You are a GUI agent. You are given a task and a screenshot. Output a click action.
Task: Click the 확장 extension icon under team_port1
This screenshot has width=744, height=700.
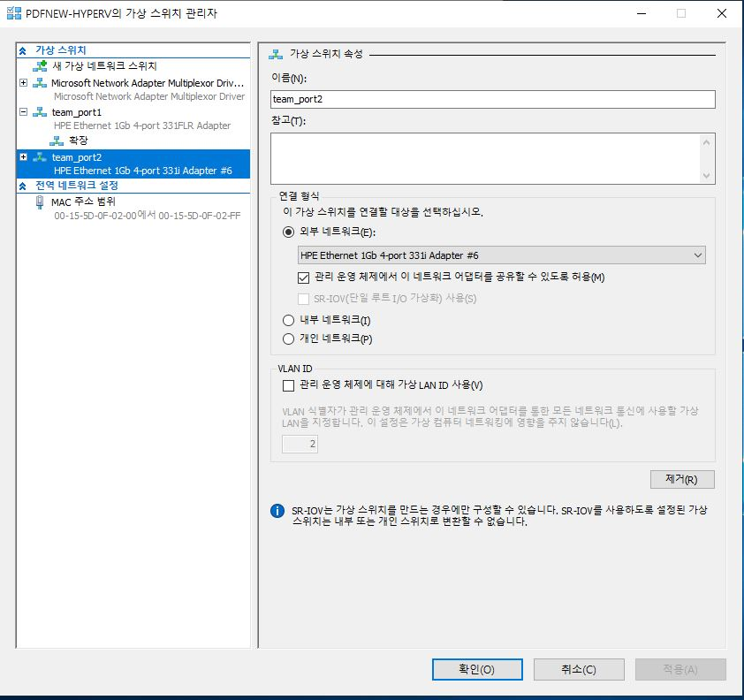point(57,141)
